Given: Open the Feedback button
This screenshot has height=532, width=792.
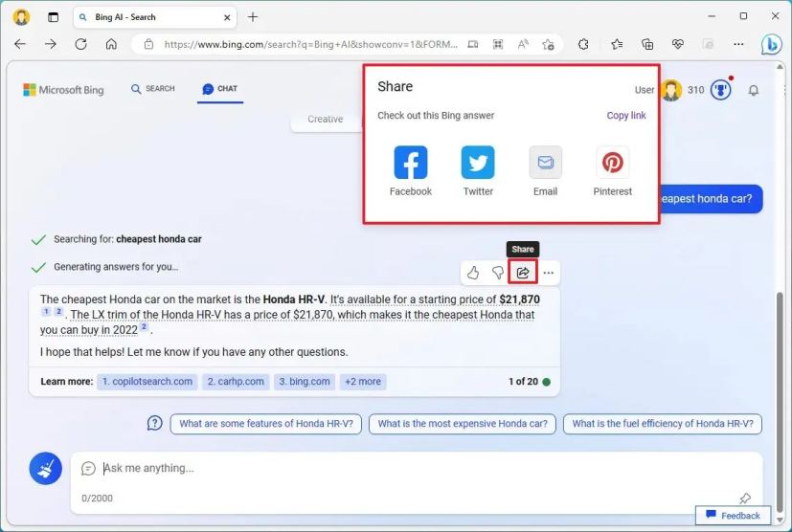Looking at the screenshot, I should coord(733,516).
